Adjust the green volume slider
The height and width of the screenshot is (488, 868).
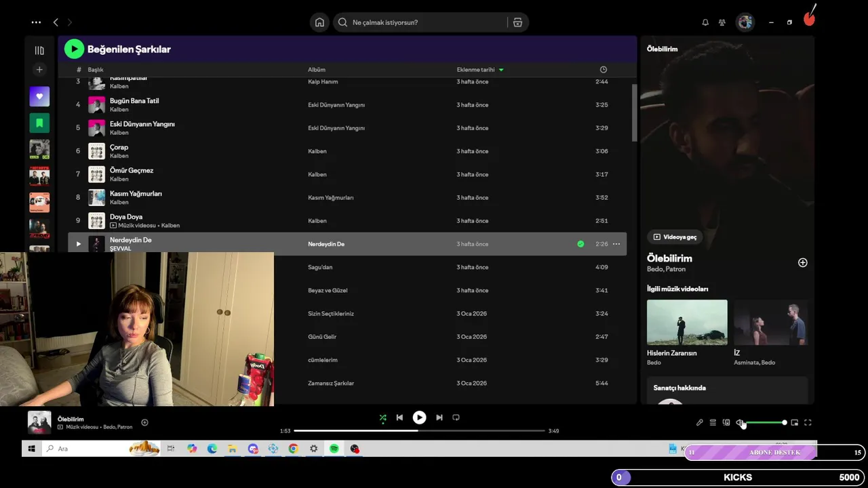tap(766, 422)
